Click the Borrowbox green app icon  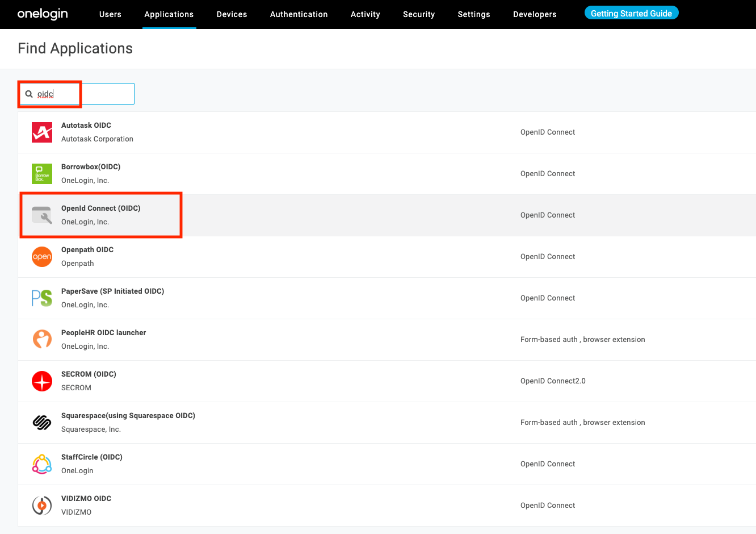(42, 174)
